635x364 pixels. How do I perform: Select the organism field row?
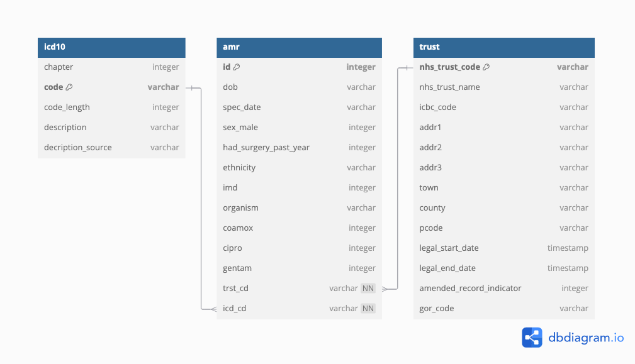[299, 208]
